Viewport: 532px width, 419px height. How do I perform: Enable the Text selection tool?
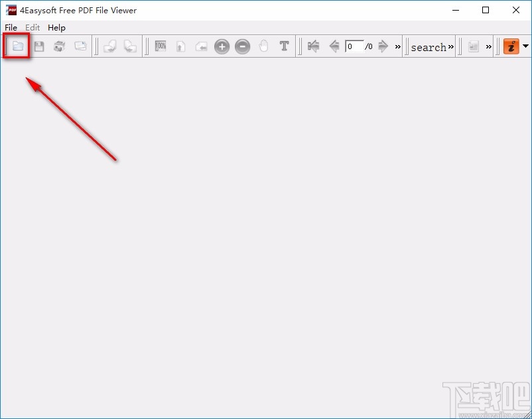[x=284, y=46]
